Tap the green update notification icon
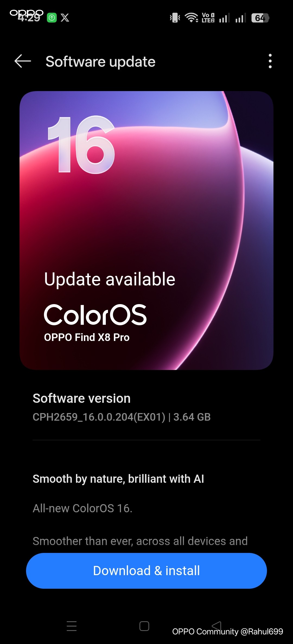The width and height of the screenshot is (293, 644). (x=52, y=18)
